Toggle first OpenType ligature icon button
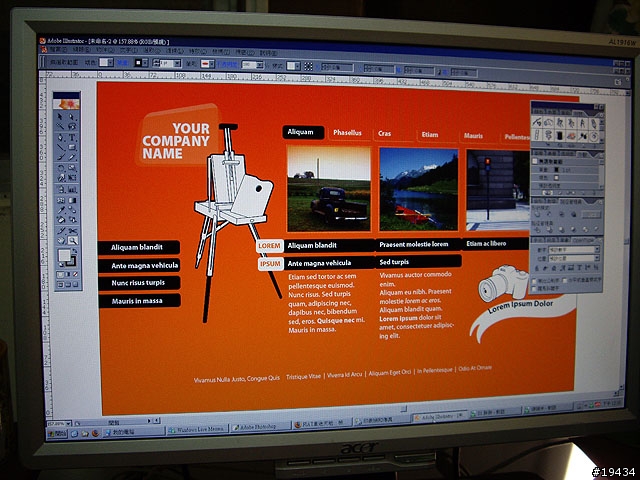This screenshot has width=640, height=480. click(x=537, y=267)
